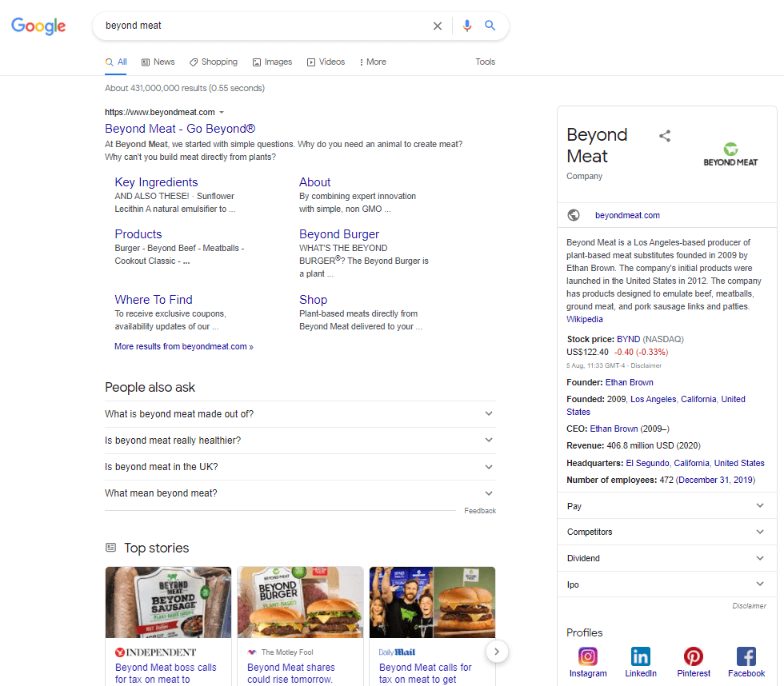Click the Facebook profile icon
This screenshot has height=686, width=784.
[x=746, y=656]
